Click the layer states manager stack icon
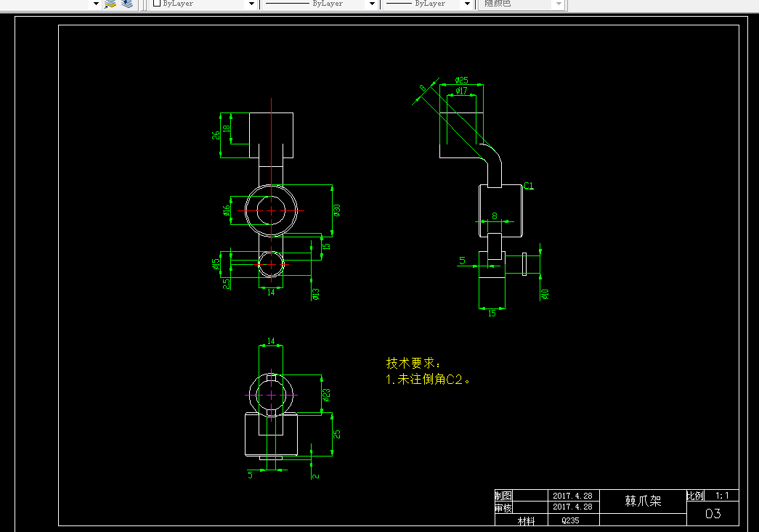Screen dimensions: 759x532 coord(127,4)
